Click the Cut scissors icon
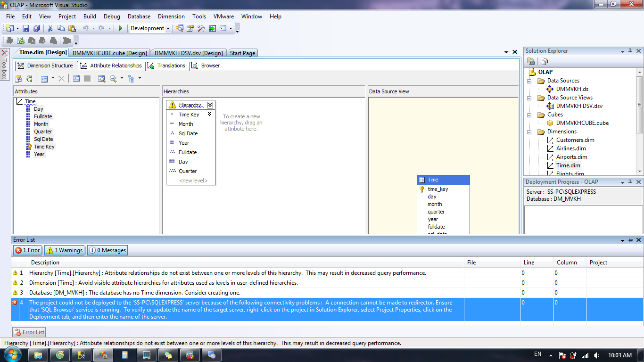The width and height of the screenshot is (644, 362). pyautogui.click(x=50, y=28)
